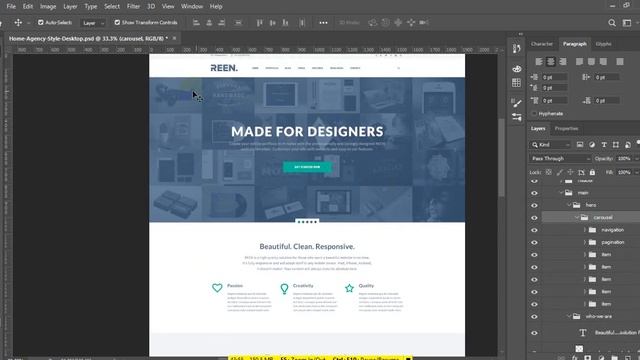Set paragraph to Left align text
The width and height of the screenshot is (640, 360).
coord(539,62)
